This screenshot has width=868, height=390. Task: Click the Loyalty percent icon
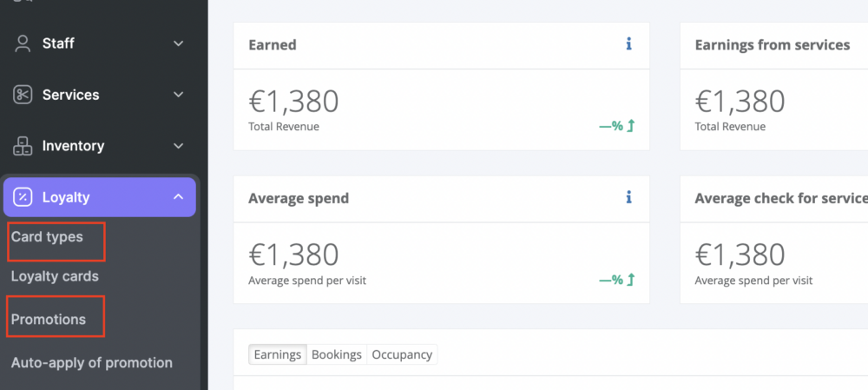(x=23, y=197)
